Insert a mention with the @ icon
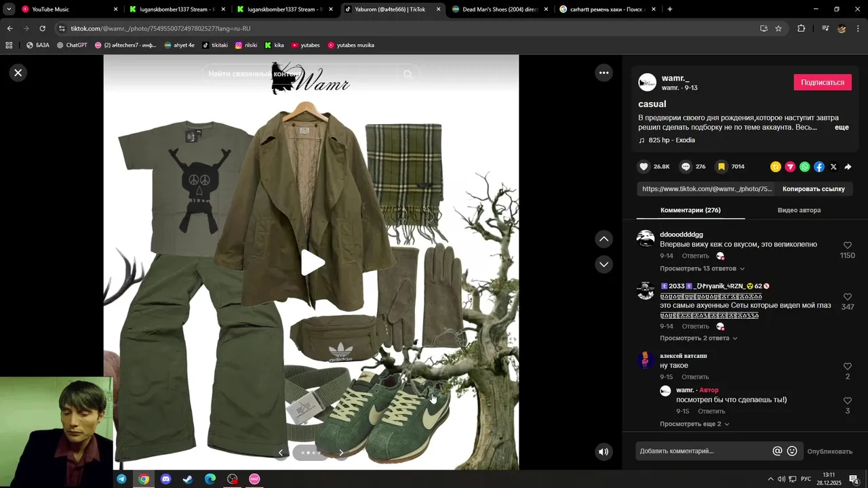 pyautogui.click(x=777, y=451)
